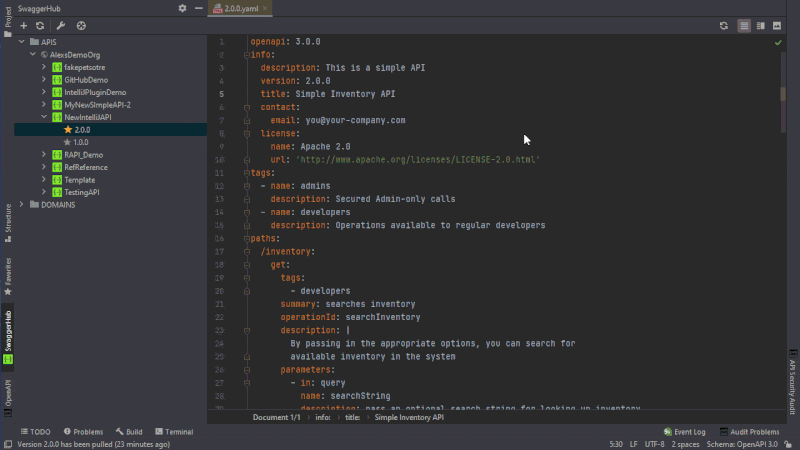Image resolution: width=800 pixels, height=450 pixels.
Task: Expand the TestingAPI node
Action: coord(44,192)
